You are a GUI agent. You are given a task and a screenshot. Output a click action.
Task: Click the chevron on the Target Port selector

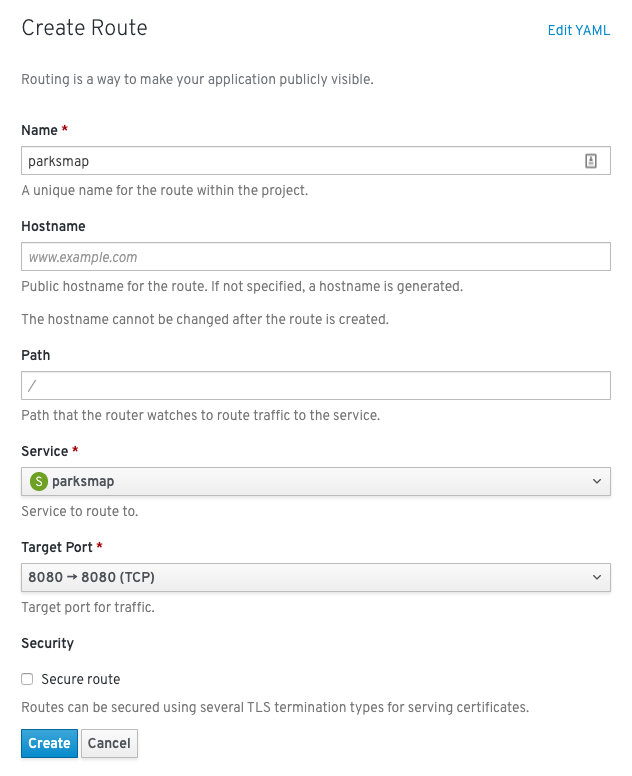(x=597, y=578)
